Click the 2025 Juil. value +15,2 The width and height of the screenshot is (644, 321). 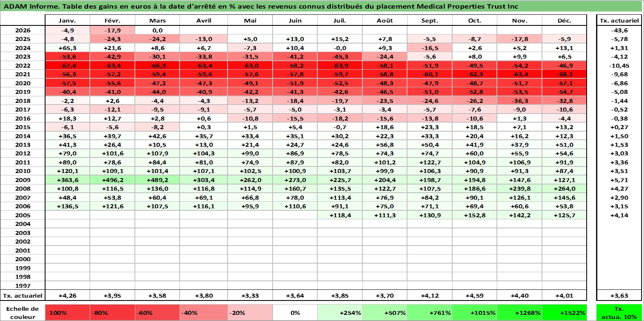click(x=340, y=39)
